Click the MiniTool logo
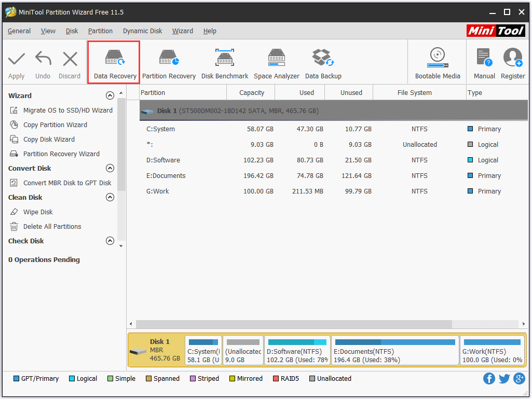This screenshot has width=532, height=400. pyautogui.click(x=496, y=31)
